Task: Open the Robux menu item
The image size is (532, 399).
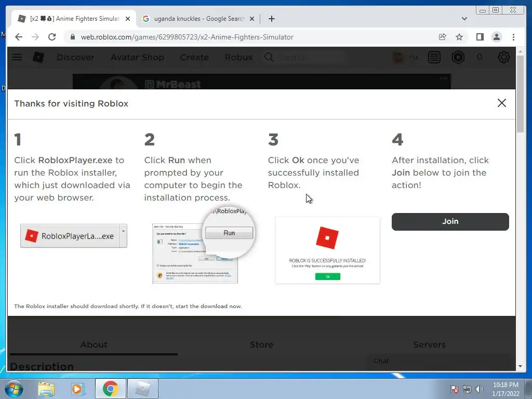Action: (238, 57)
